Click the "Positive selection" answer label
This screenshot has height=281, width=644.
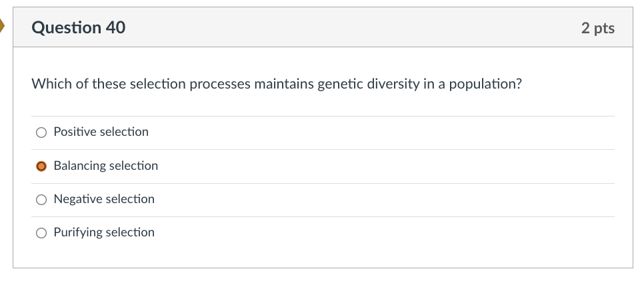click(101, 132)
